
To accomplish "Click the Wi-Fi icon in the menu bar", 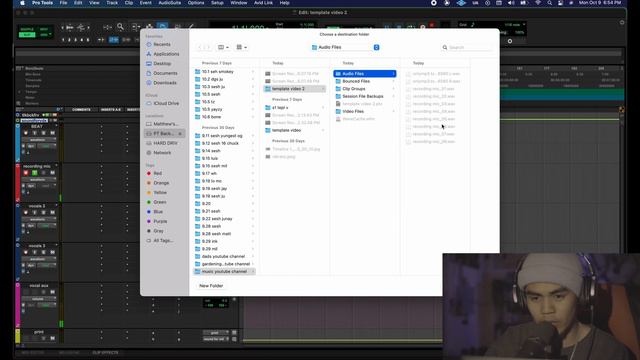I will (538, 3).
